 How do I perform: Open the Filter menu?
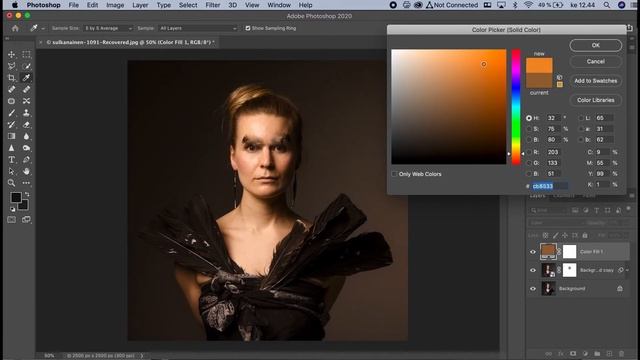pyautogui.click(x=213, y=5)
